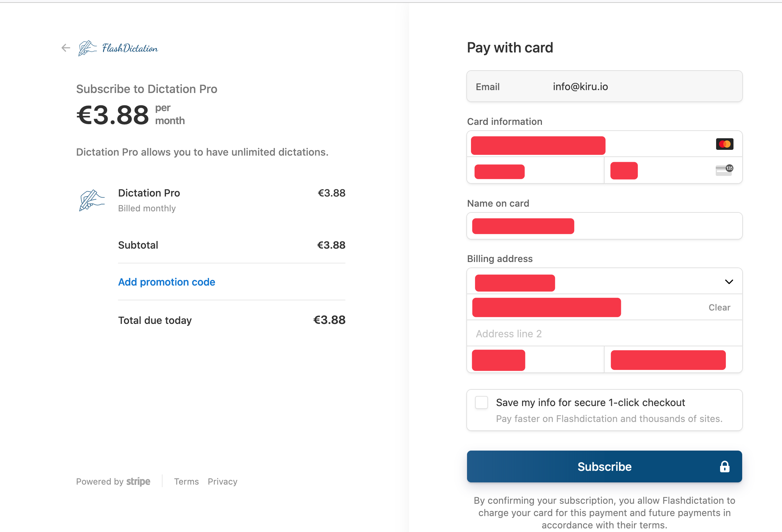The image size is (782, 532).
Task: Open the Privacy link
Action: point(222,482)
